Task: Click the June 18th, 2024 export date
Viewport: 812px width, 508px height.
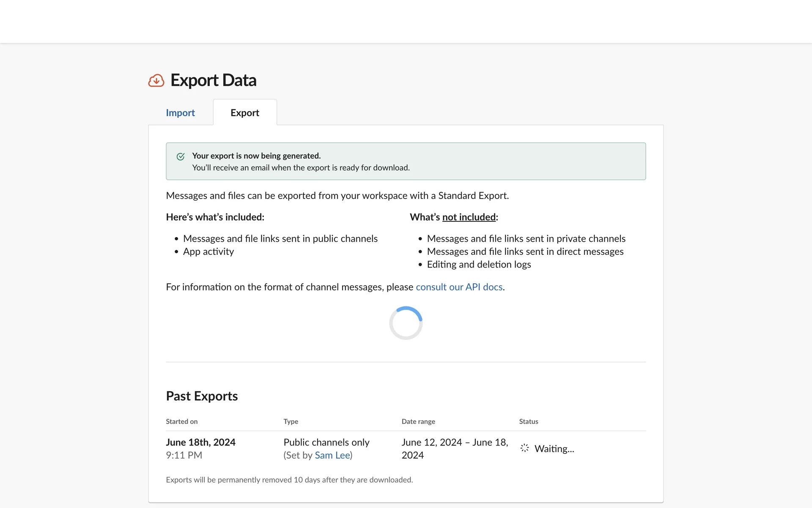Action: point(200,442)
